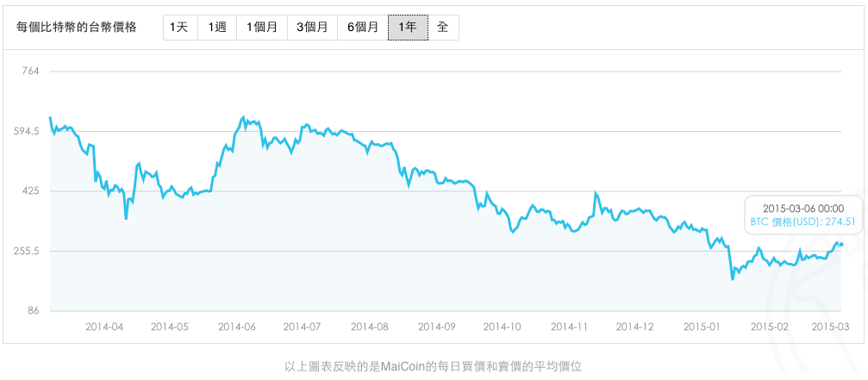Click the 2014-09 x-axis label

click(x=437, y=327)
